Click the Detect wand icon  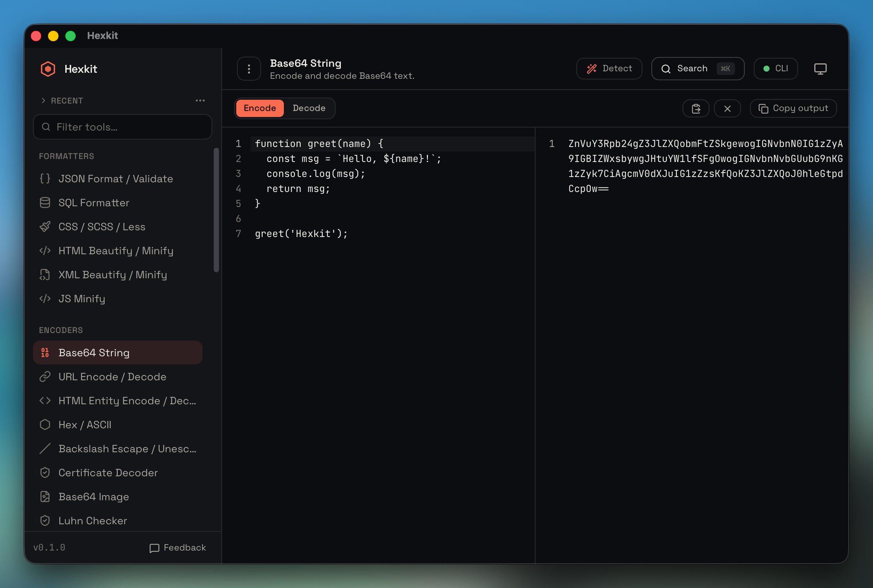(x=592, y=69)
